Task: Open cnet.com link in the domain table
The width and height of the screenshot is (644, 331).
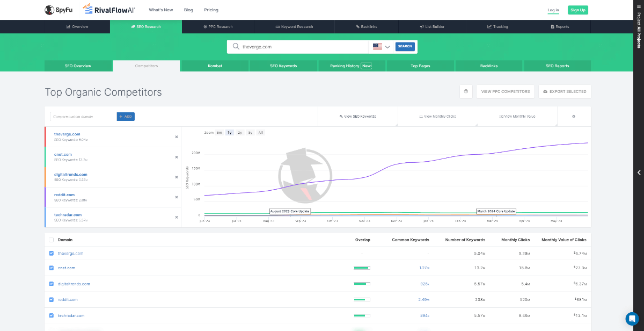Action: (x=67, y=268)
